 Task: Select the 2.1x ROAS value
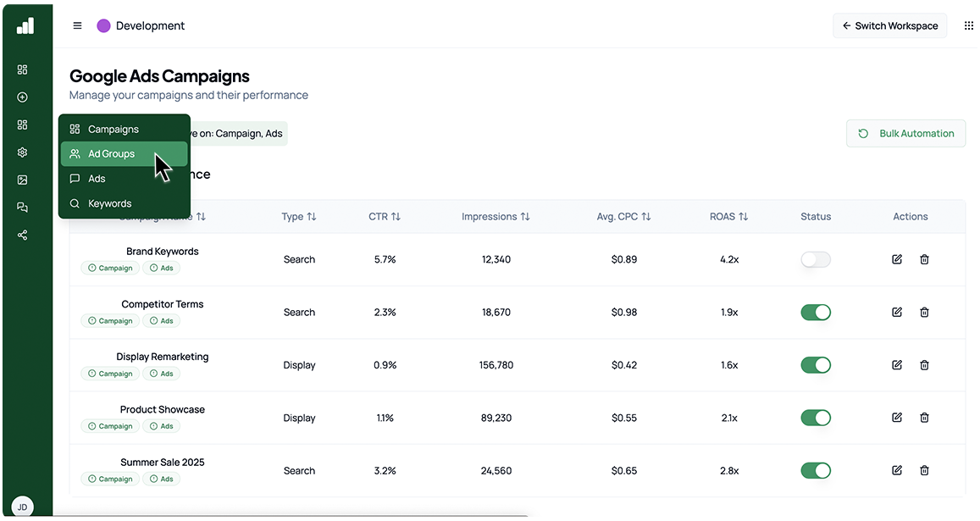click(x=729, y=418)
